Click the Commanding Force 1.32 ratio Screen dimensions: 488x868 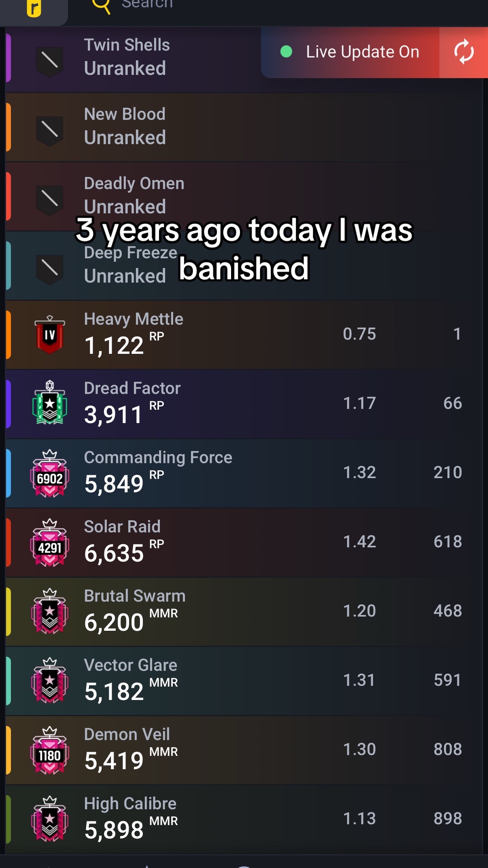coord(359,472)
